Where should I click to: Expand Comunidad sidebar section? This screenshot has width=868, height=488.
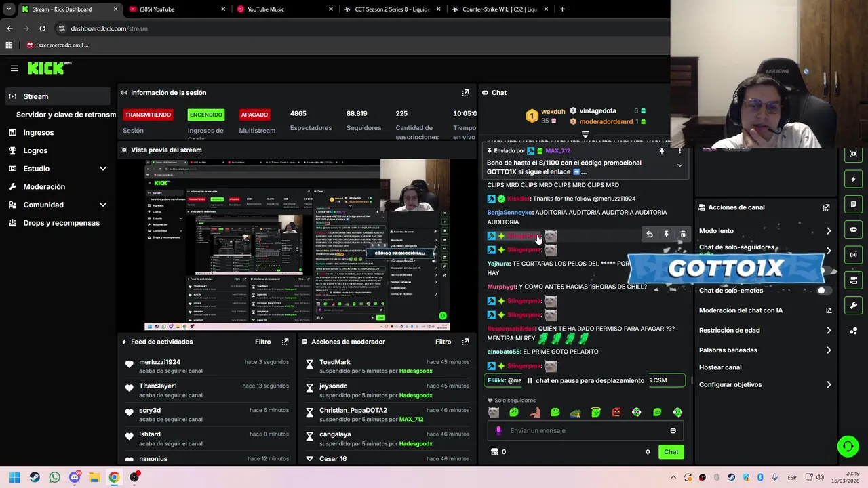103,205
